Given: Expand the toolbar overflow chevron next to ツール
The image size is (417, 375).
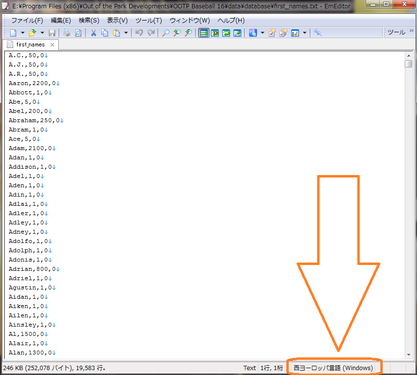Looking at the screenshot, I should [411, 31].
